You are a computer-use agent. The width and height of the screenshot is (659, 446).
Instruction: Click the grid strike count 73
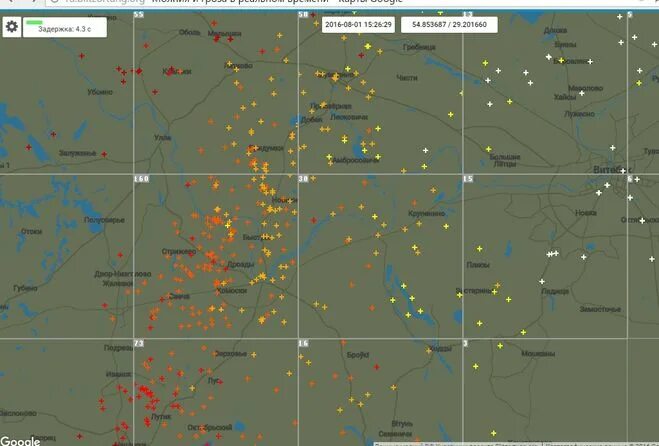(x=139, y=343)
